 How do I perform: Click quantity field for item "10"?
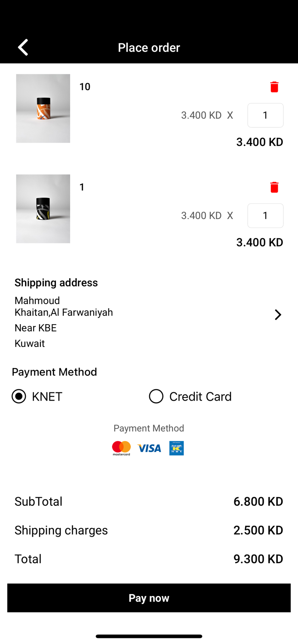[x=265, y=115]
